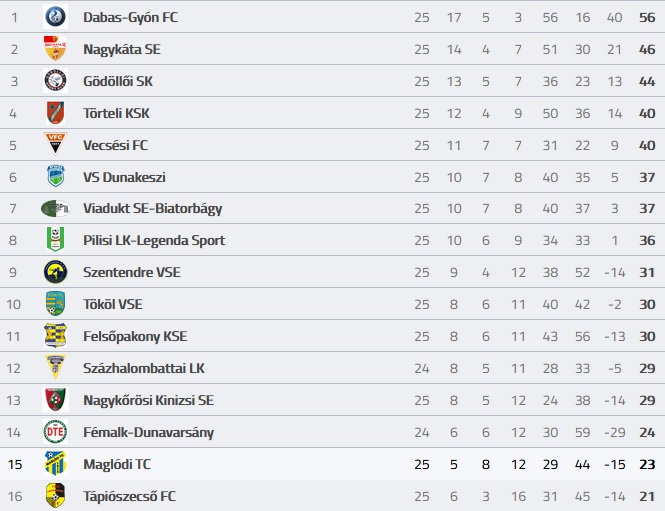The image size is (665, 511).
Task: Click the Tápiószecső FC shield logo
Action: click(x=55, y=495)
